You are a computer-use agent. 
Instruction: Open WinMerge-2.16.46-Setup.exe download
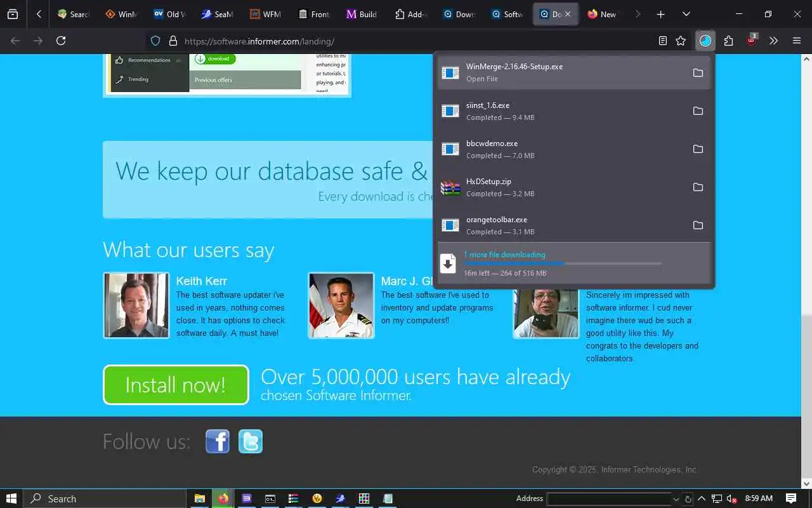561,72
